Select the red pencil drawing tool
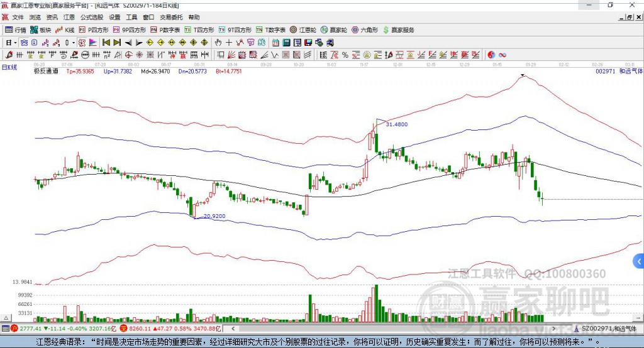This screenshot has height=348, width=644. [x=8, y=55]
